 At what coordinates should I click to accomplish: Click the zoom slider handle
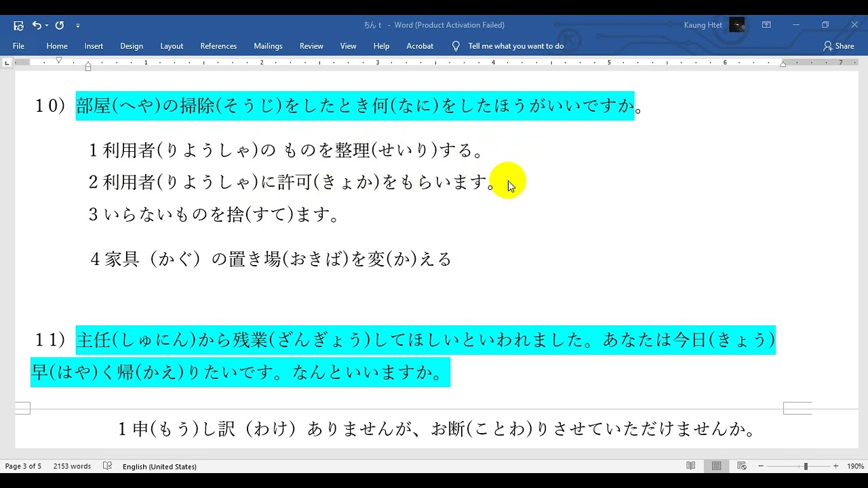click(806, 466)
